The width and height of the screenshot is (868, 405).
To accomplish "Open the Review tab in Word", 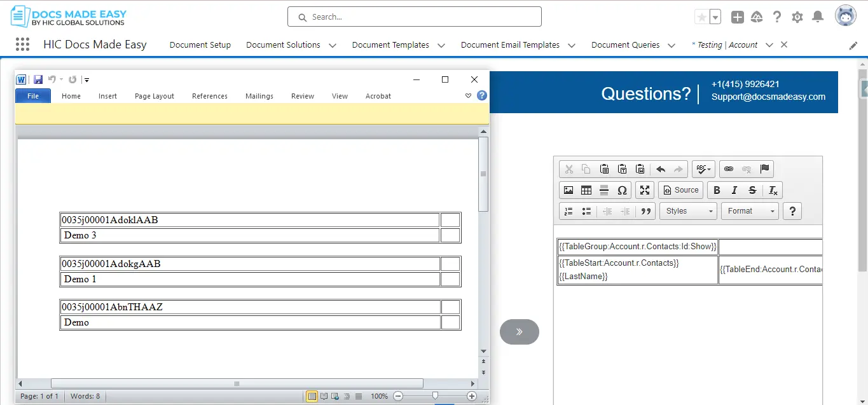I will pyautogui.click(x=303, y=96).
